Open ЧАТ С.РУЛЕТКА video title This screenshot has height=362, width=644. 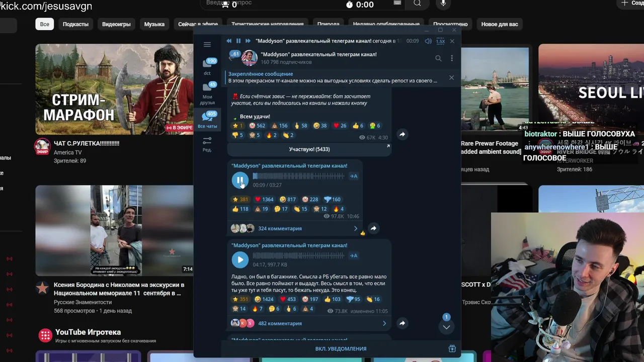click(x=87, y=143)
